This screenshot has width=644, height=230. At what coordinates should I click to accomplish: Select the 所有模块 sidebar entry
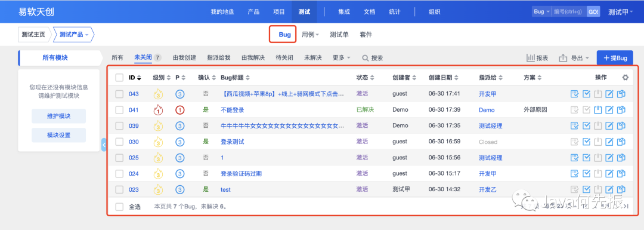click(55, 58)
